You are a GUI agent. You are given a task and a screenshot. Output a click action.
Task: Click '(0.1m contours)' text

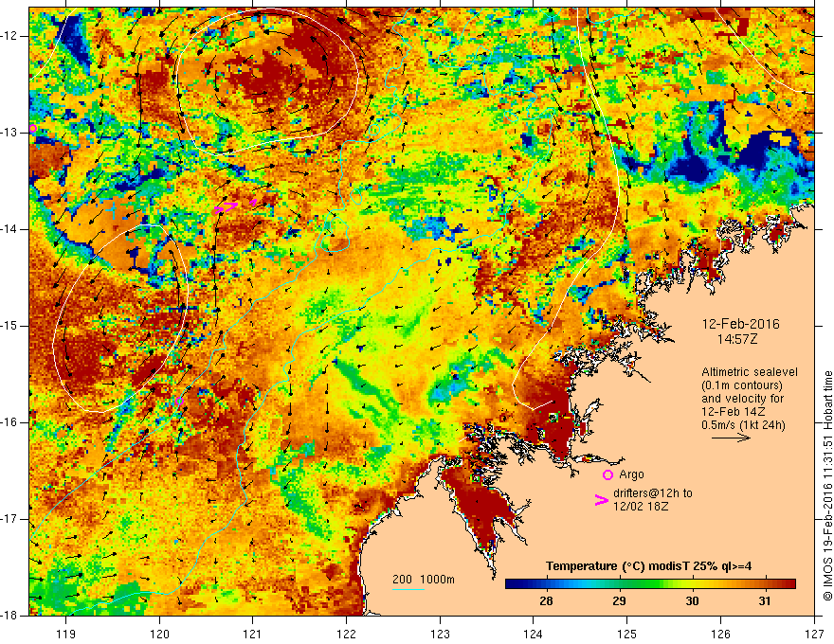[741, 385]
